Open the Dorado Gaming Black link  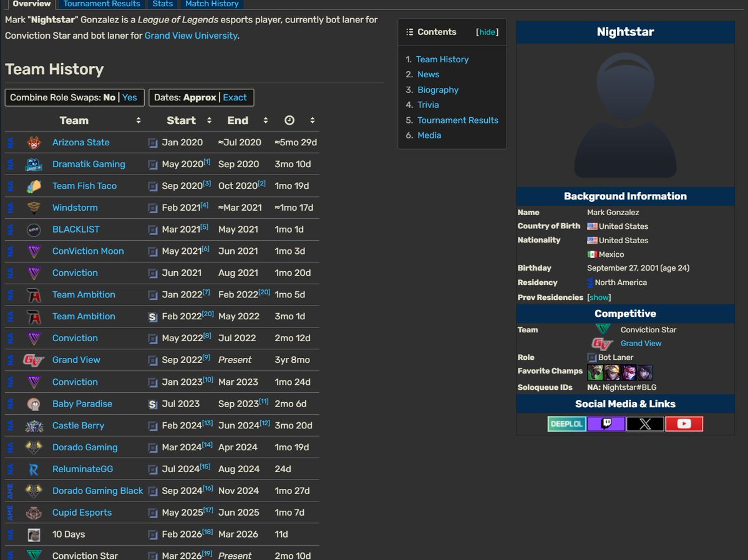point(98,491)
